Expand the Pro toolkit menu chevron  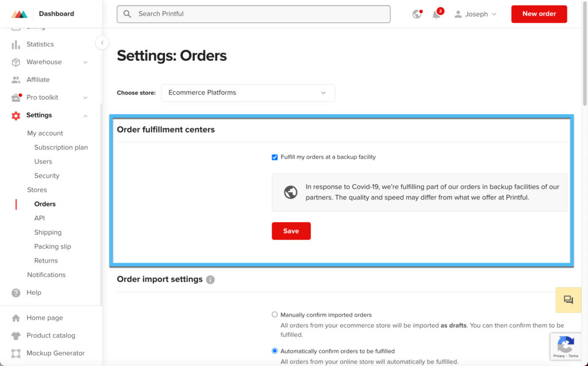coord(86,98)
